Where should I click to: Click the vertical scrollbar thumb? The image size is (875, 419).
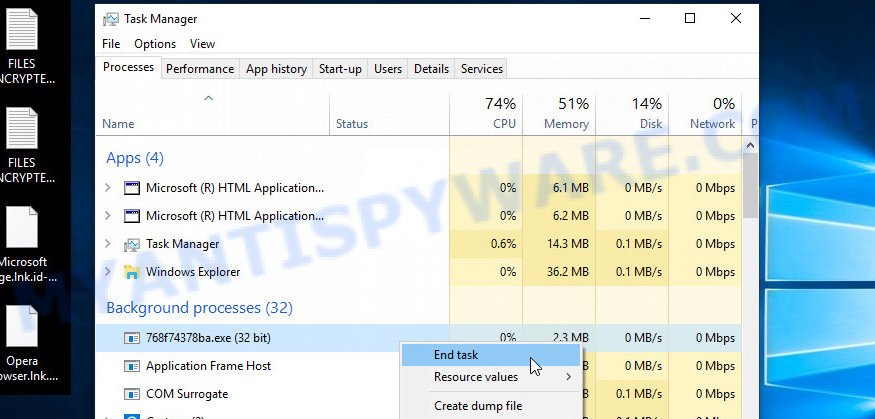750,186
